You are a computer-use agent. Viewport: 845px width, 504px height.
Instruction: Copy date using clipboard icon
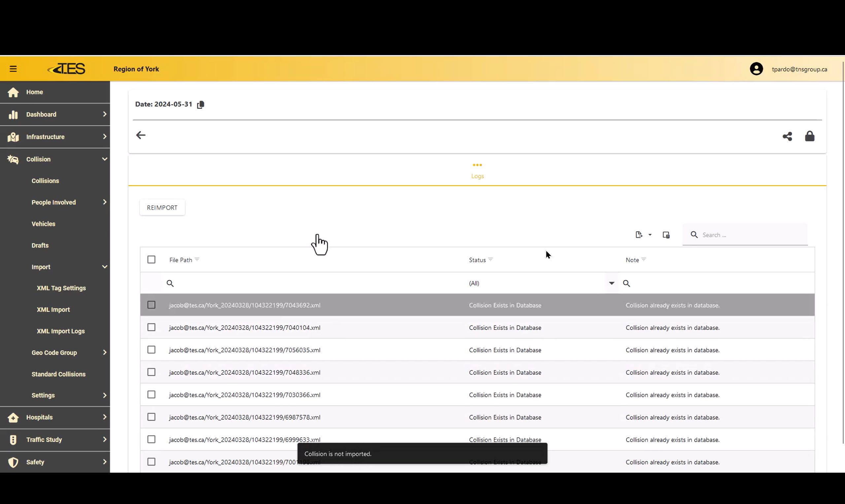click(200, 105)
